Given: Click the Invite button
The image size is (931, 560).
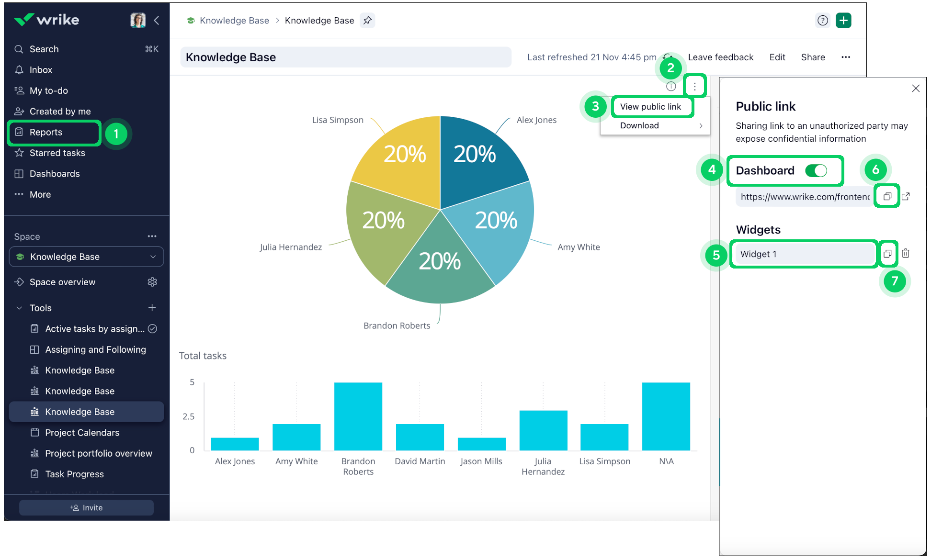Looking at the screenshot, I should pos(86,507).
